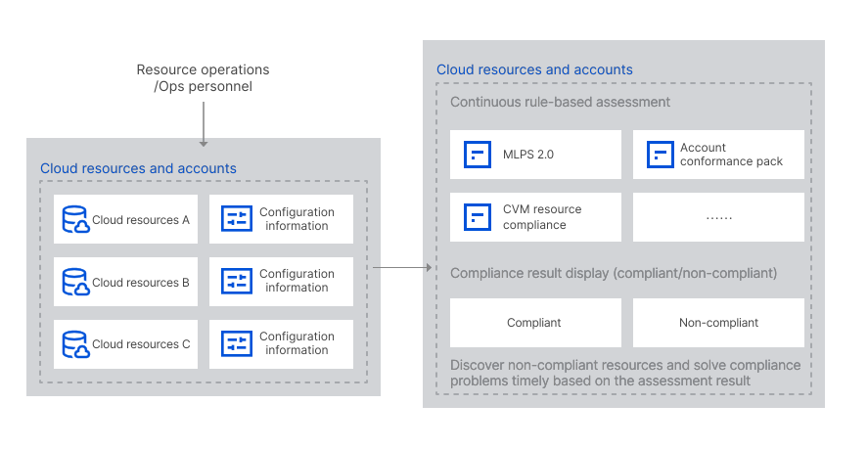This screenshot has width=868, height=449.
Task: Click the 'Account conformance pack' label
Action: point(731,155)
